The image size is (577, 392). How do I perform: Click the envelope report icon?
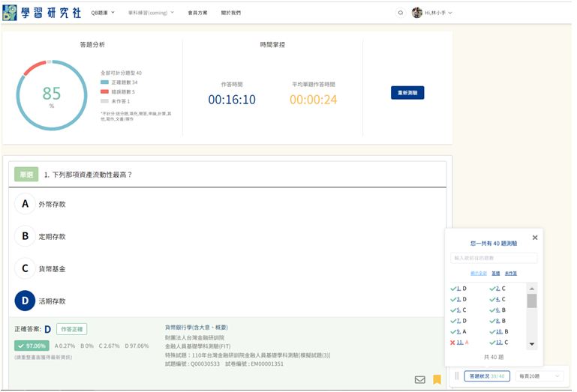click(x=419, y=380)
